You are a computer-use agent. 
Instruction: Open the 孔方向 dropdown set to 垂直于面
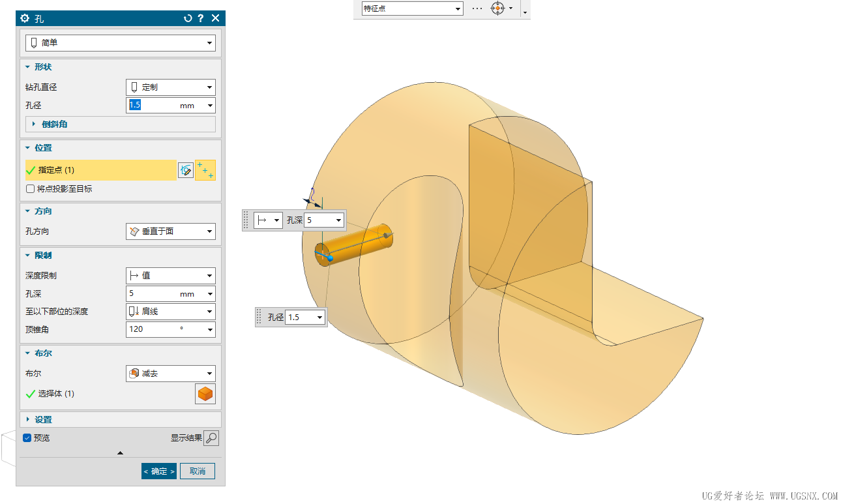click(x=170, y=231)
